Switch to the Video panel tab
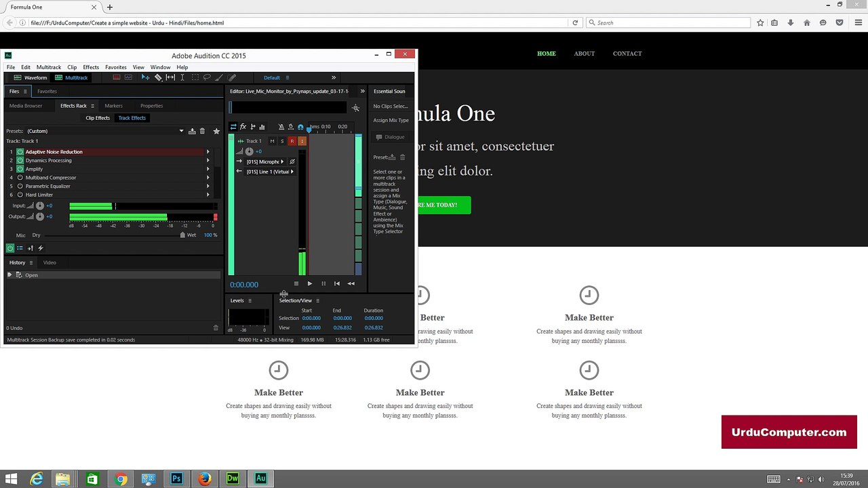Viewport: 868px width, 488px height. click(x=50, y=262)
